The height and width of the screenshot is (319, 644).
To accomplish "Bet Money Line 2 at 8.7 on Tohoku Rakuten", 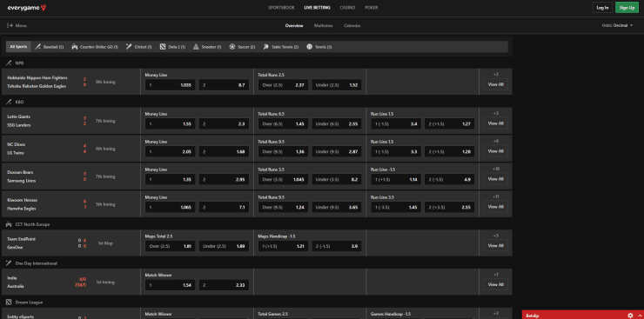I will click(225, 85).
